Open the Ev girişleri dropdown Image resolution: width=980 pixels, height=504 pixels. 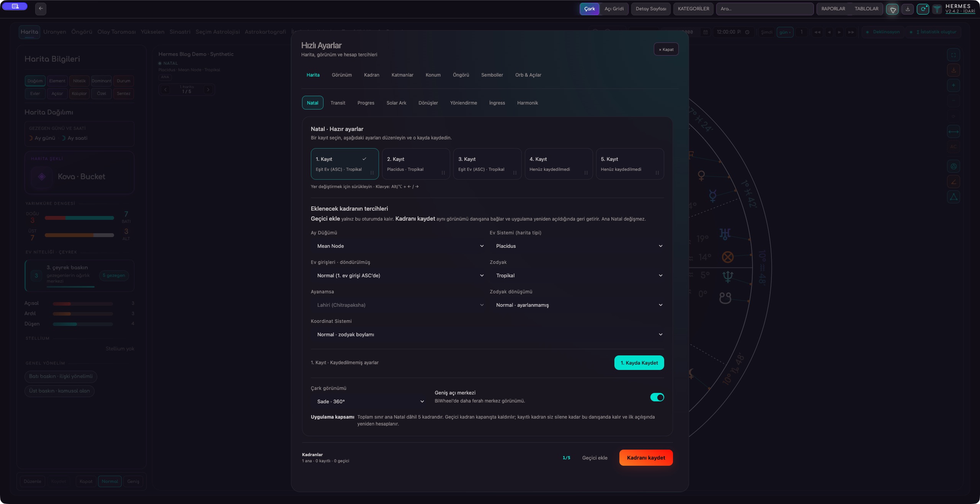pyautogui.click(x=398, y=275)
